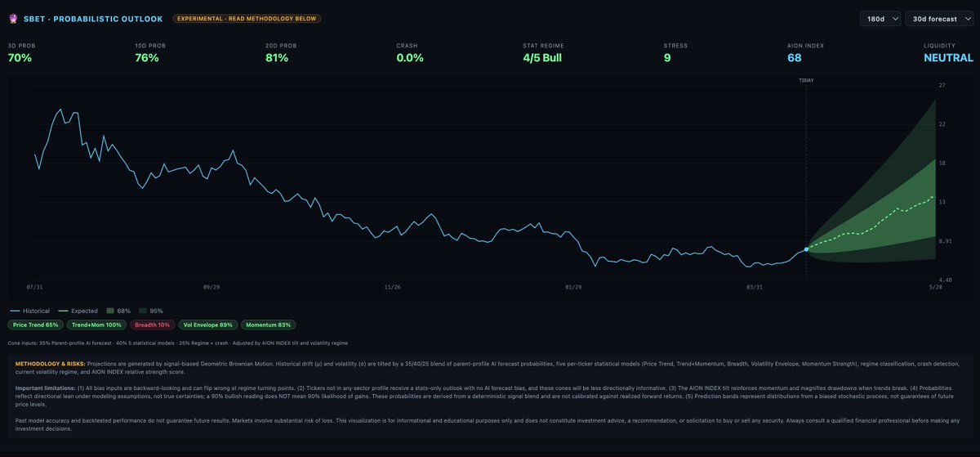
Task: Click the 3D PROB 70% value
Action: point(20,58)
